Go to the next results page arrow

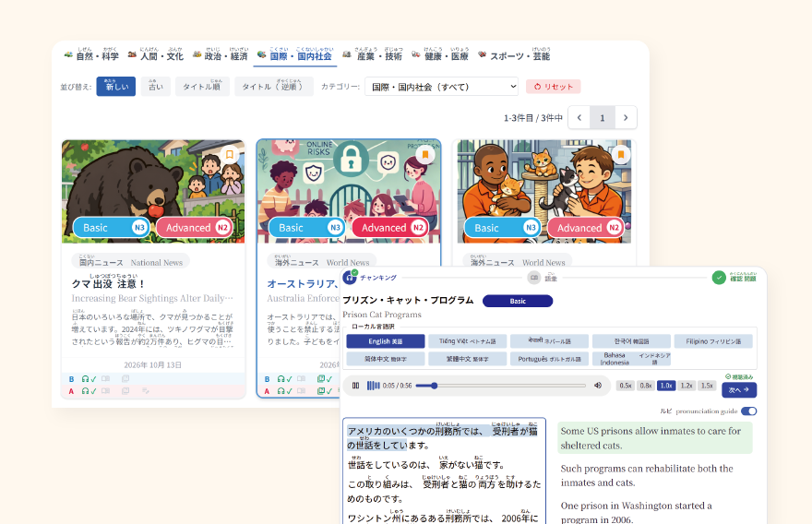pyautogui.click(x=626, y=117)
